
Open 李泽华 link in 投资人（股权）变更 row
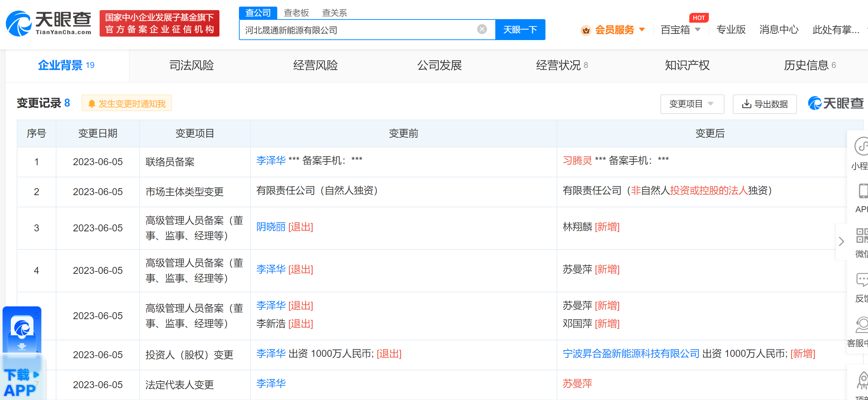coord(271,354)
